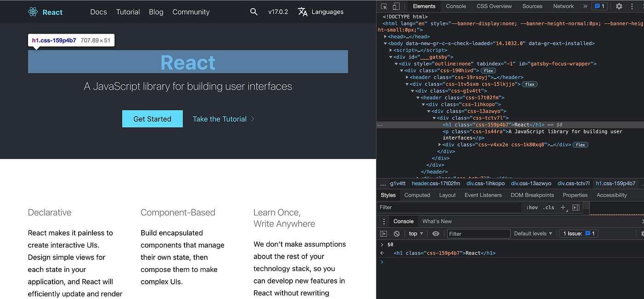Open the Sources tab

532,6
